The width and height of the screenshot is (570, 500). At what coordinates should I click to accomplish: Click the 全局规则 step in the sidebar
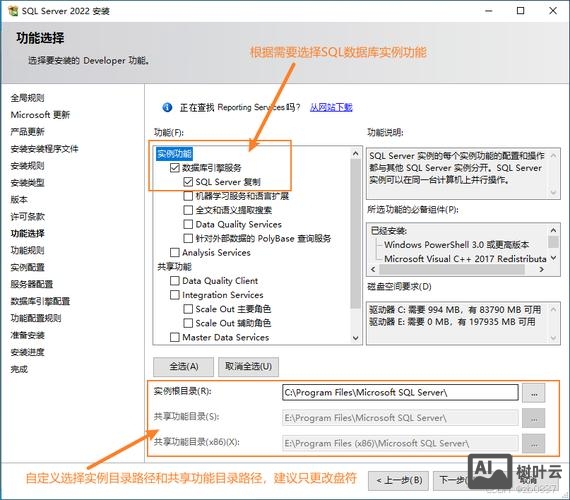(27, 98)
